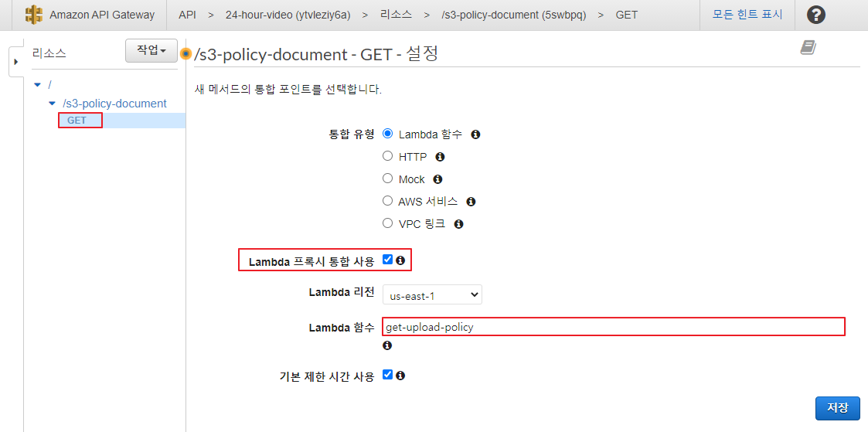Select the HTTP integration type
868x432 pixels.
(387, 156)
